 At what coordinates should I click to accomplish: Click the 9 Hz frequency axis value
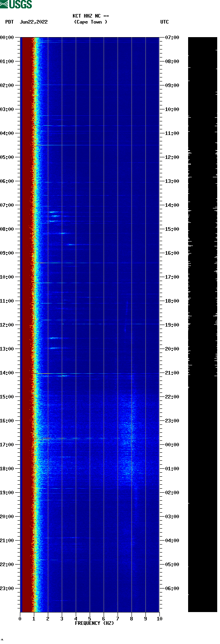(x=145, y=619)
